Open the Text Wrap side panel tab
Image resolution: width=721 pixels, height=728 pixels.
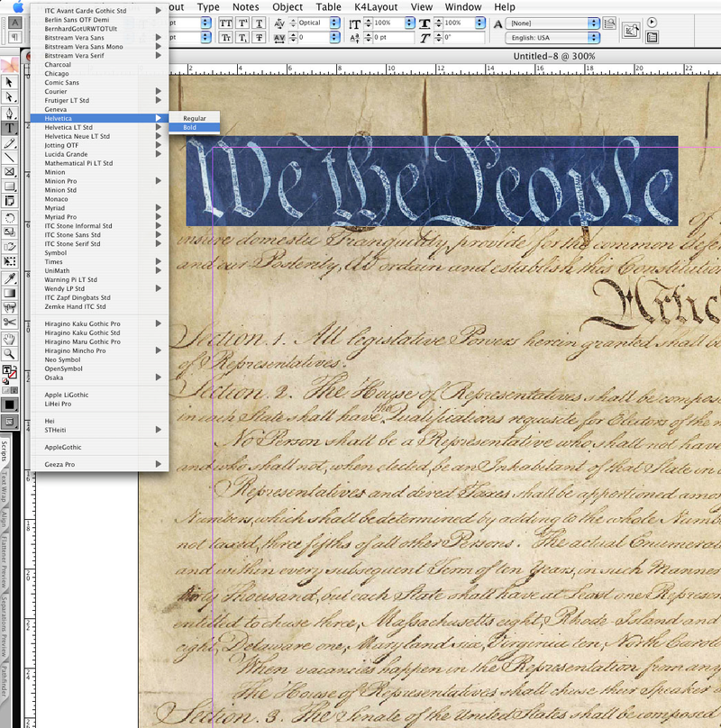pyautogui.click(x=5, y=487)
